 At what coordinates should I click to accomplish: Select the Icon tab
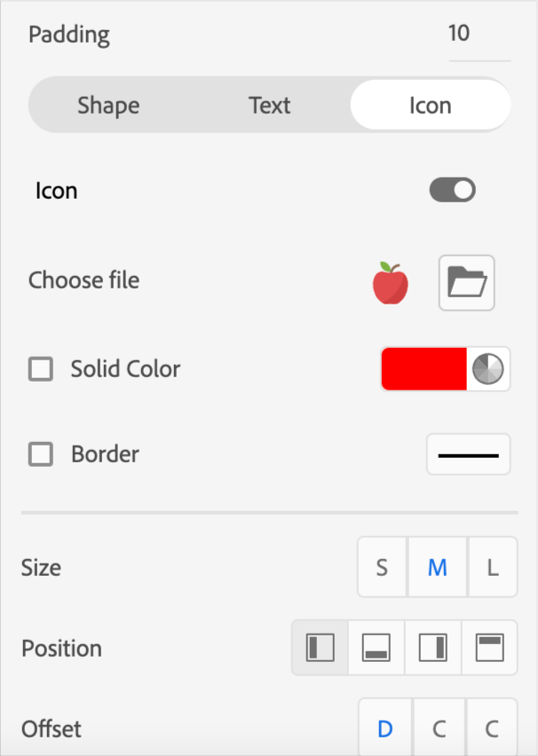click(431, 106)
